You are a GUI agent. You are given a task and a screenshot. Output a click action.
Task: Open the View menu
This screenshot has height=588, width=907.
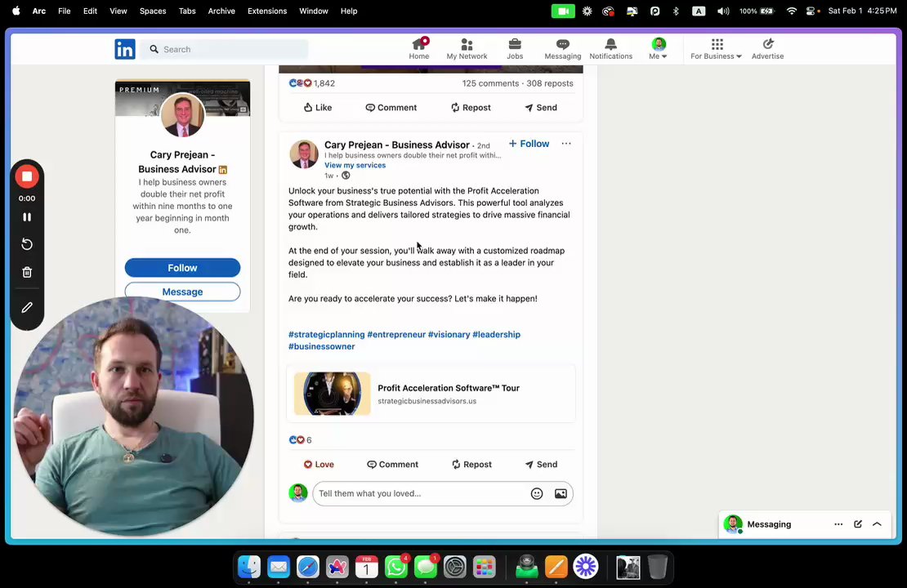pos(118,11)
